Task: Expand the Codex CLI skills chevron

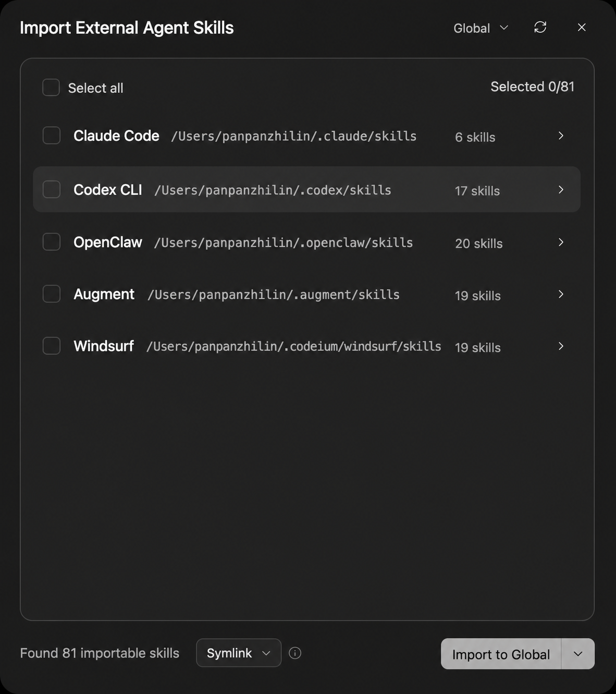Action: [x=561, y=189]
